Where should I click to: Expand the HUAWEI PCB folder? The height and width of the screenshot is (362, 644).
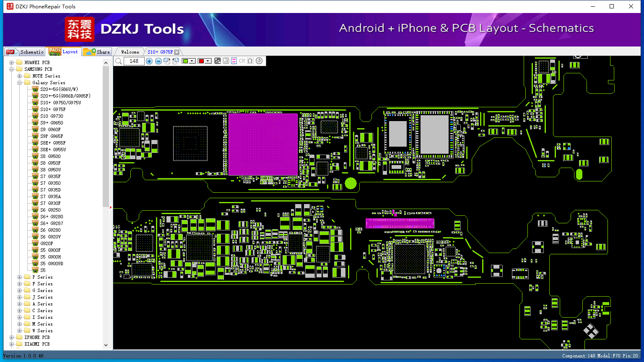tap(12, 62)
